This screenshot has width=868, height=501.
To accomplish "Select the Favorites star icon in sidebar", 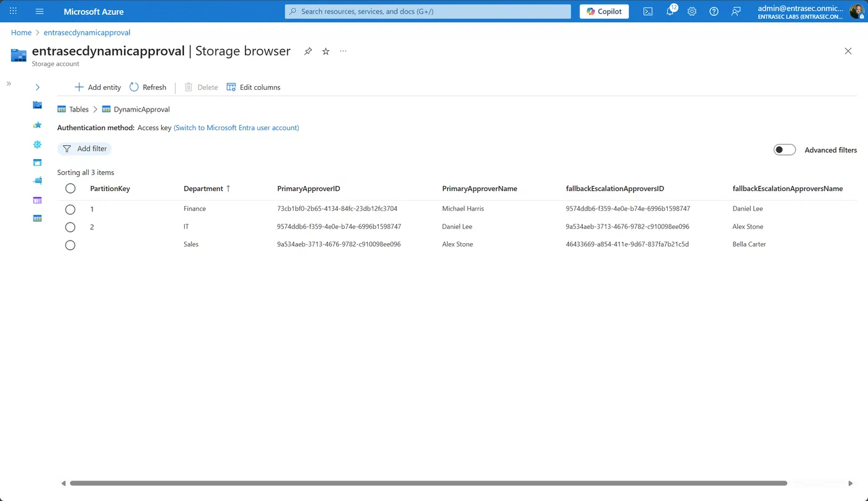I will coord(37,125).
